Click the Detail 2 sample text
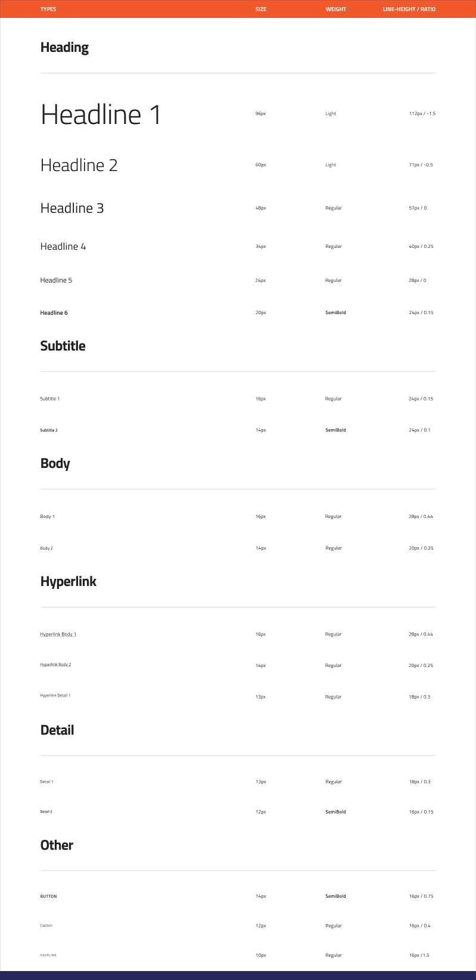Viewport: 476px width, 980px height. pyautogui.click(x=46, y=812)
